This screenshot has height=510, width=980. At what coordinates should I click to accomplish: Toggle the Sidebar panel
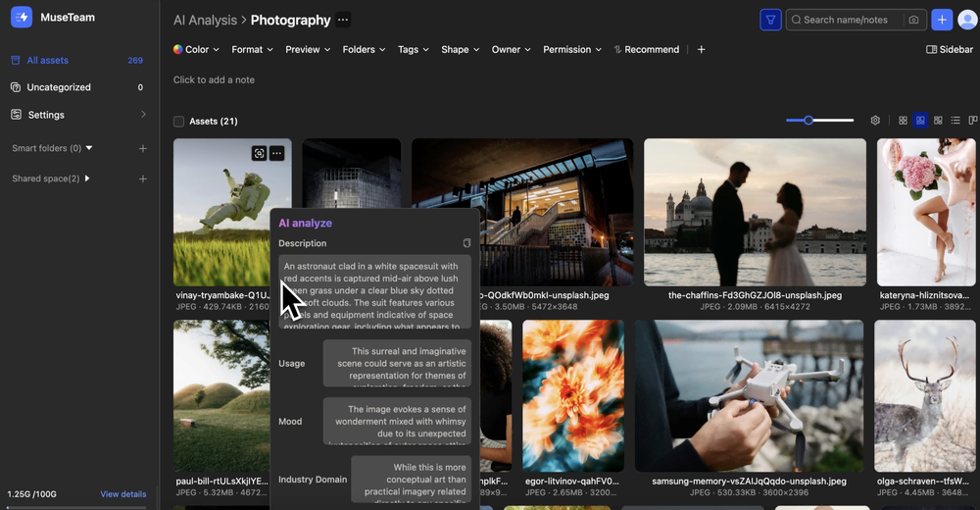point(949,49)
